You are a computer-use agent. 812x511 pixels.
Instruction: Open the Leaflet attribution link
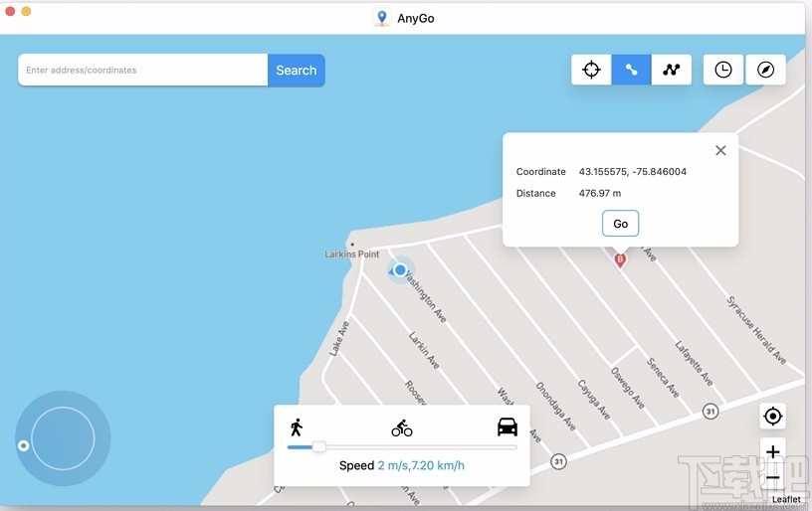[x=786, y=499]
